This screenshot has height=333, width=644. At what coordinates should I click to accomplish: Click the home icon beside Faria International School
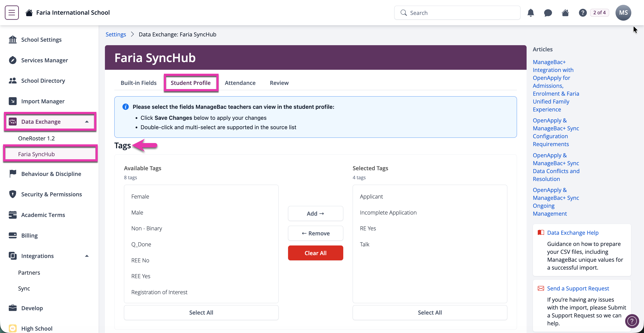click(29, 13)
